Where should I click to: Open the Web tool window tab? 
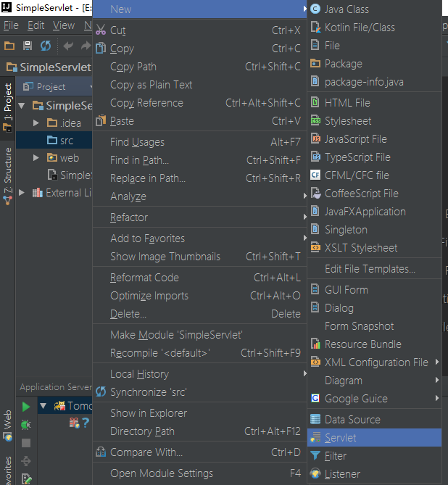[7, 425]
